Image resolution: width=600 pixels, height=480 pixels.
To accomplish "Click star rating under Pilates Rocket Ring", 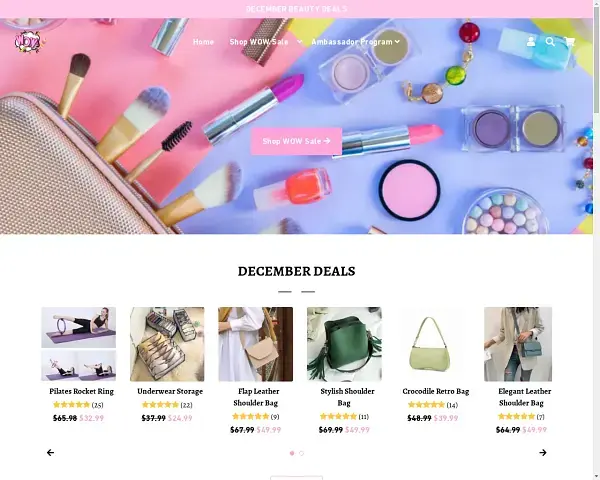I will pyautogui.click(x=72, y=405).
